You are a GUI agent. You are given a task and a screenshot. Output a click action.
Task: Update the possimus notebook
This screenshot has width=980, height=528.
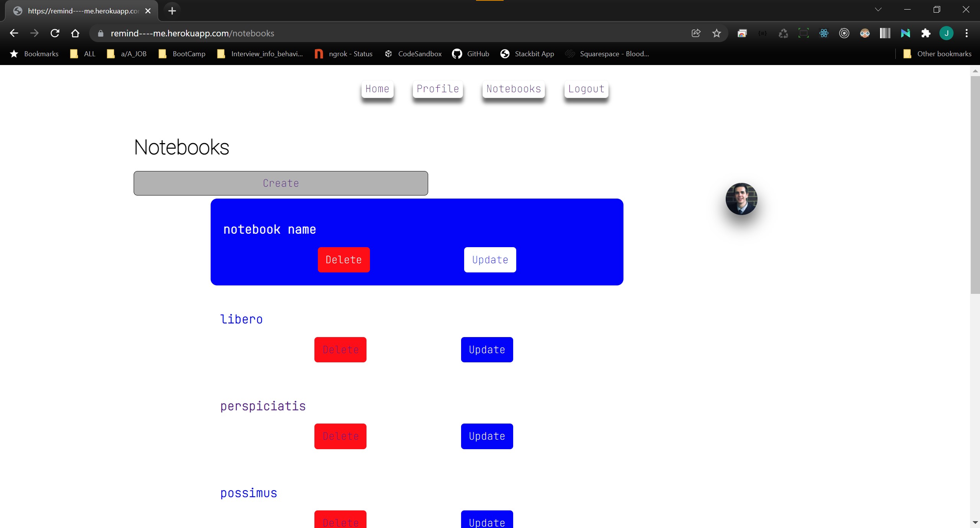click(487, 520)
